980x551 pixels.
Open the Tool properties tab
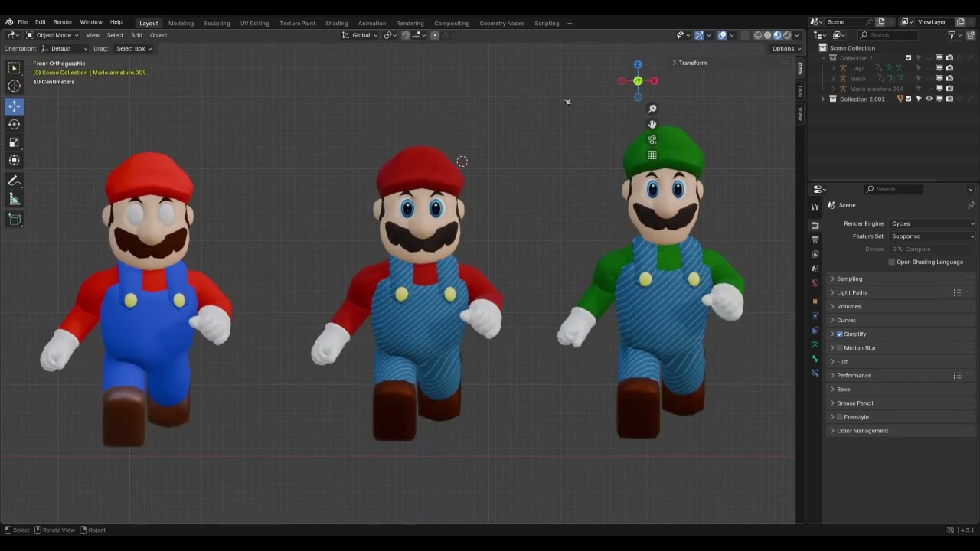(x=815, y=207)
